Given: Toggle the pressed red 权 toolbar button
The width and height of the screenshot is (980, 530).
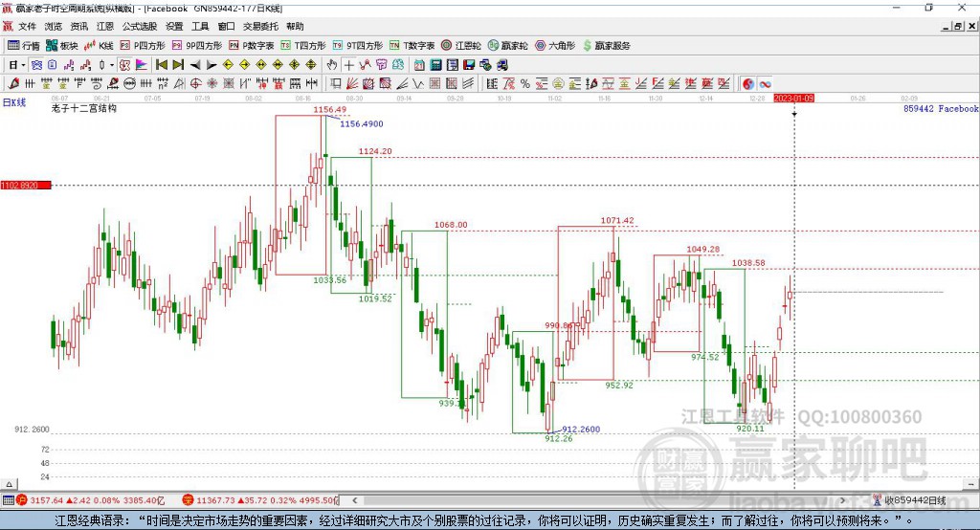Looking at the screenshot, I should click(125, 65).
